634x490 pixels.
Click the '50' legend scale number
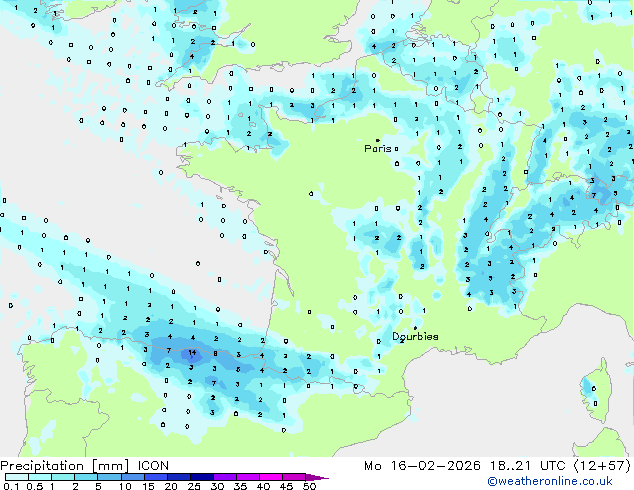coord(309,486)
